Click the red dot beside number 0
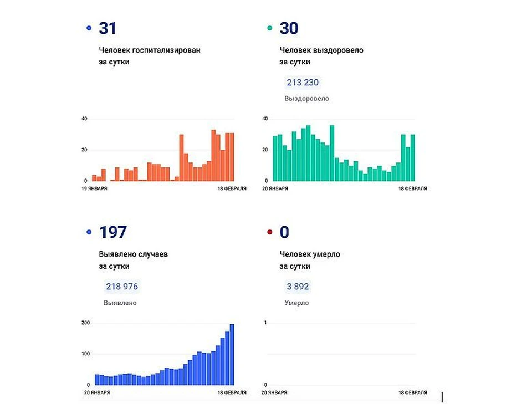The height and width of the screenshot is (408, 532). coord(270,232)
